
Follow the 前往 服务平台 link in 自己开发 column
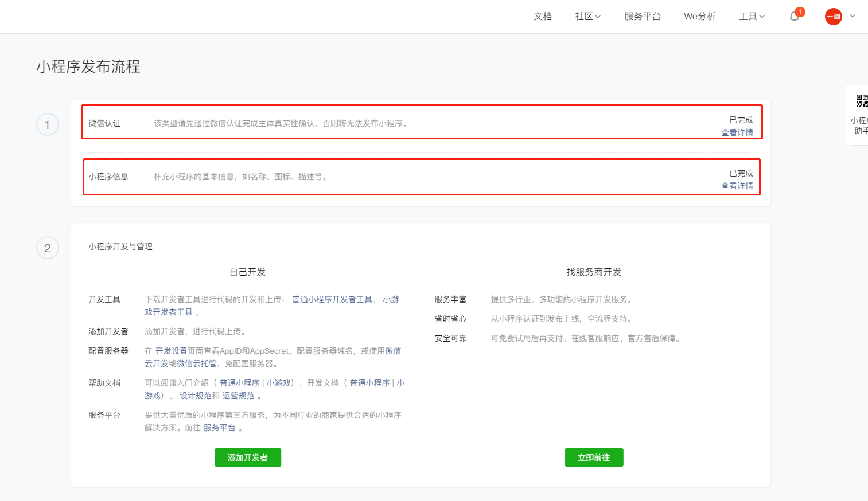220,428
